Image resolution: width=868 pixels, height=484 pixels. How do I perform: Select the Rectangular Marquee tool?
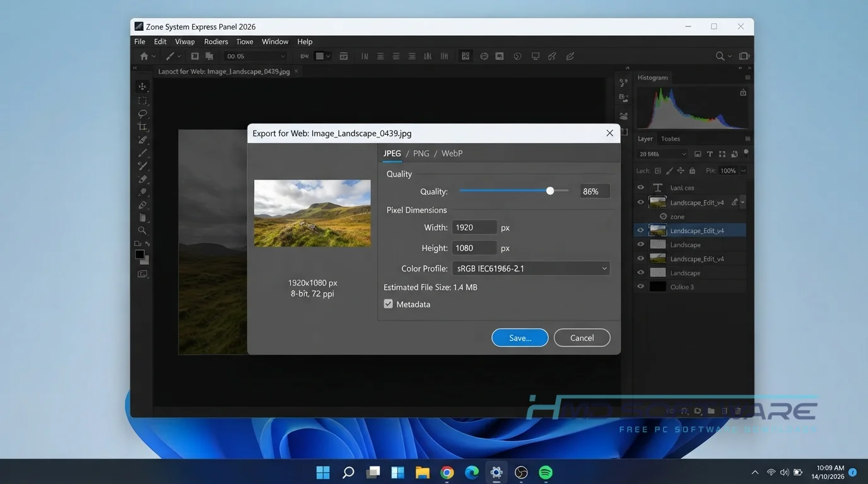[142, 101]
